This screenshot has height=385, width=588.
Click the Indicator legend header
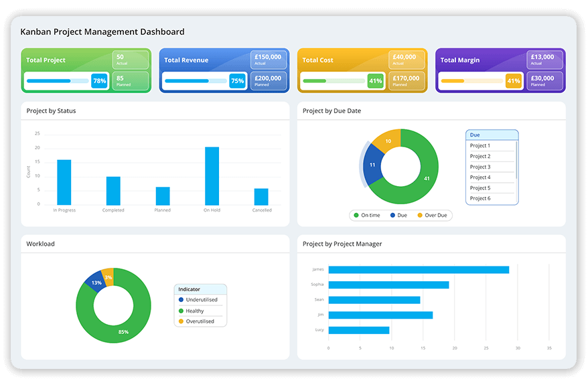200,289
